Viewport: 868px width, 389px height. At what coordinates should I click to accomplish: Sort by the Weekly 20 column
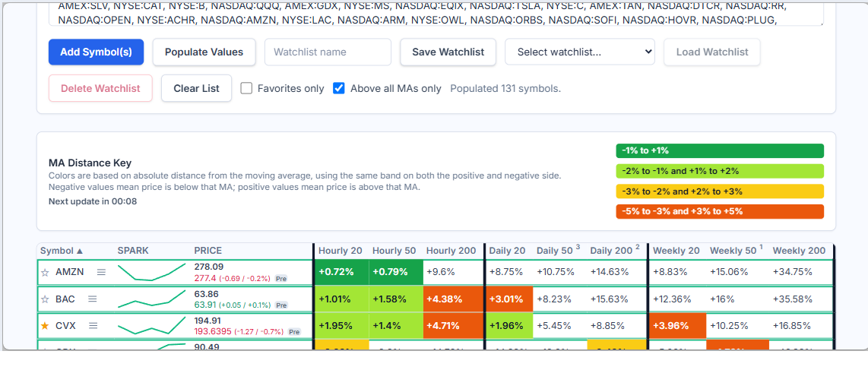(x=676, y=251)
